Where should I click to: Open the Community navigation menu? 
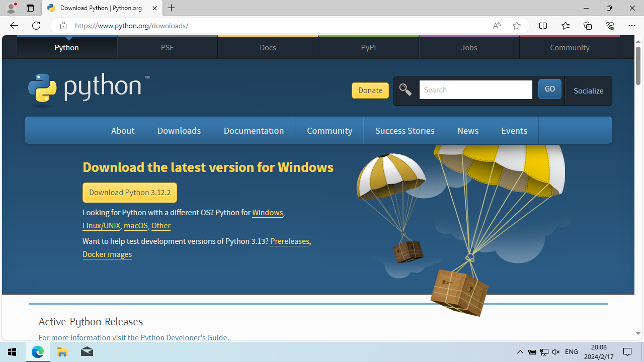(330, 131)
